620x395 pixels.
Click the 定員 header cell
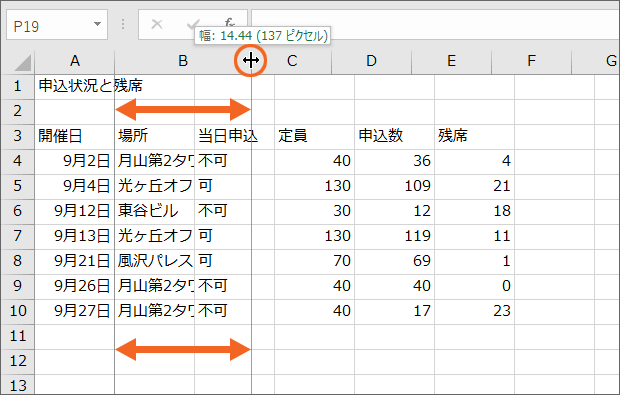pyautogui.click(x=314, y=136)
